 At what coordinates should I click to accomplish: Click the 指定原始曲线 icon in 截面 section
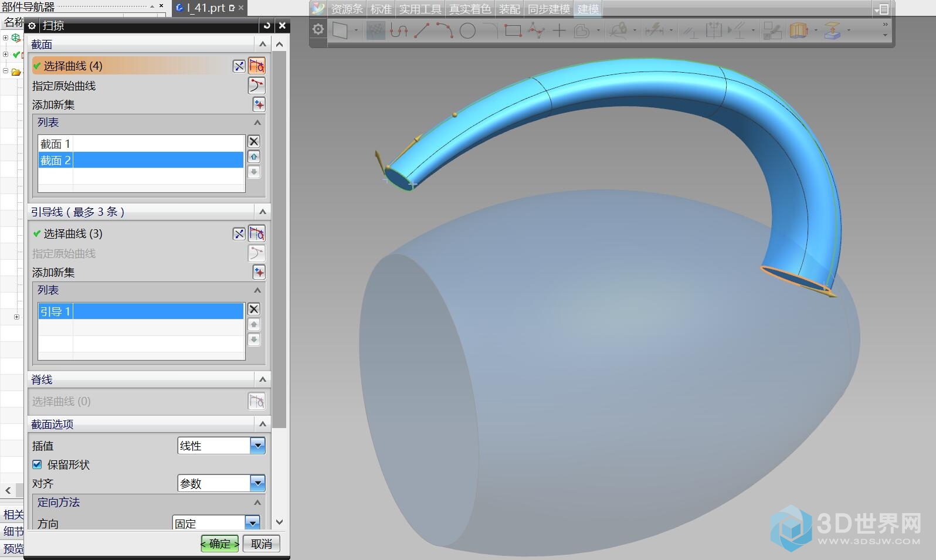tap(257, 86)
